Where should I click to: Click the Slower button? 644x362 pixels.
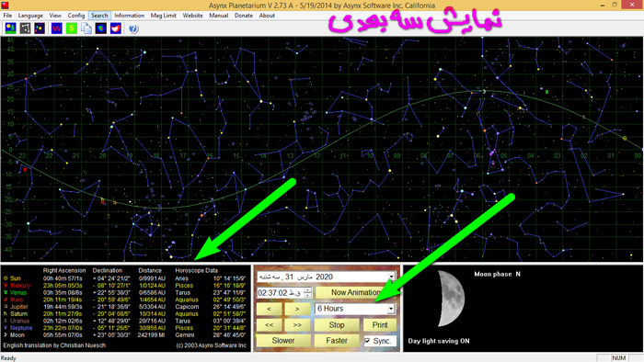[x=283, y=341]
